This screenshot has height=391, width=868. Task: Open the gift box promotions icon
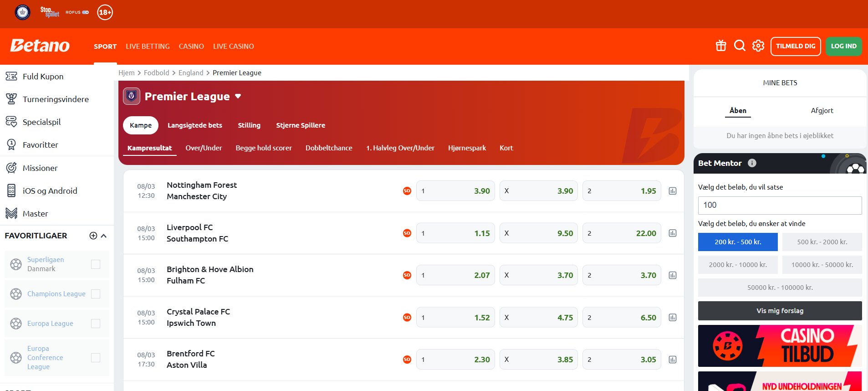[x=720, y=46]
